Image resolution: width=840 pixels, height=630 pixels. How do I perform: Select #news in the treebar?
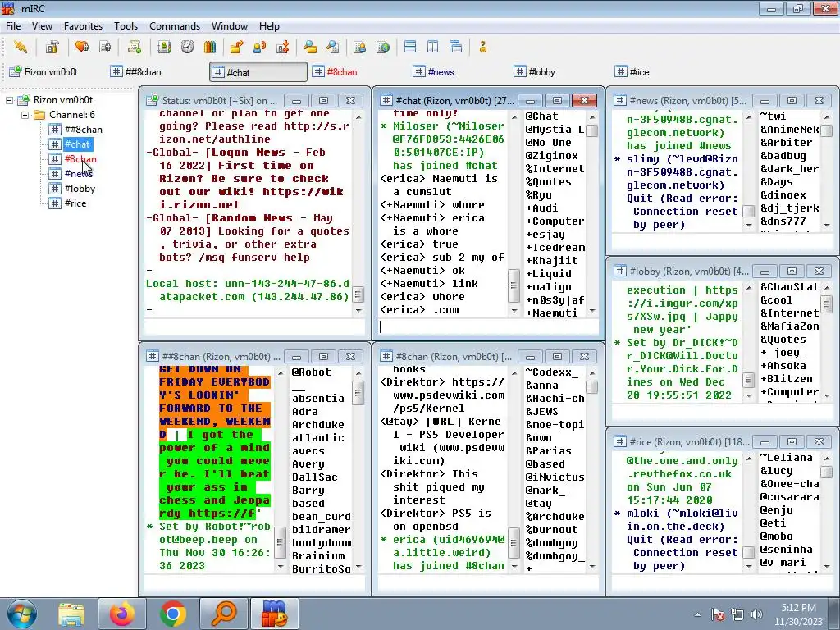click(x=79, y=174)
